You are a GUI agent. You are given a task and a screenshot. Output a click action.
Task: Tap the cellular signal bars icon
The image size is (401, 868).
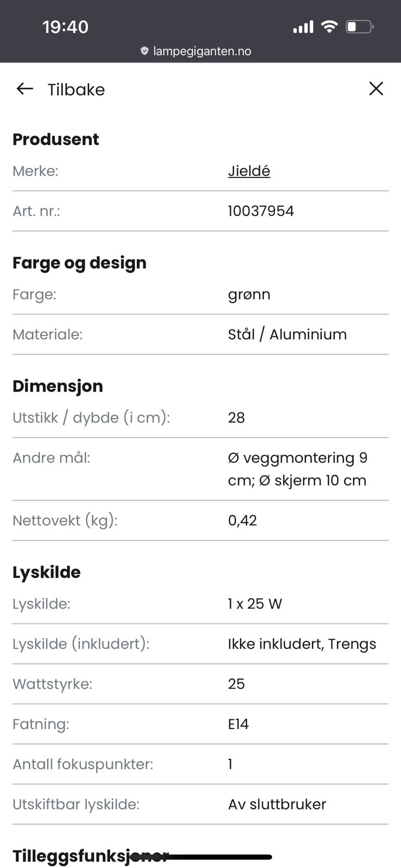tap(303, 27)
